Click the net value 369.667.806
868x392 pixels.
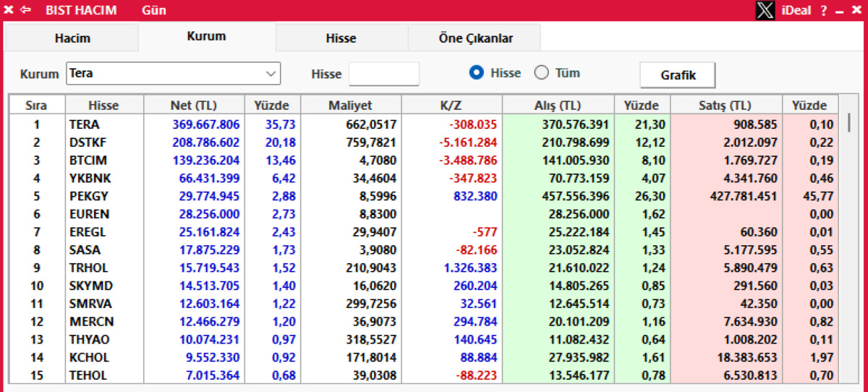click(x=205, y=124)
